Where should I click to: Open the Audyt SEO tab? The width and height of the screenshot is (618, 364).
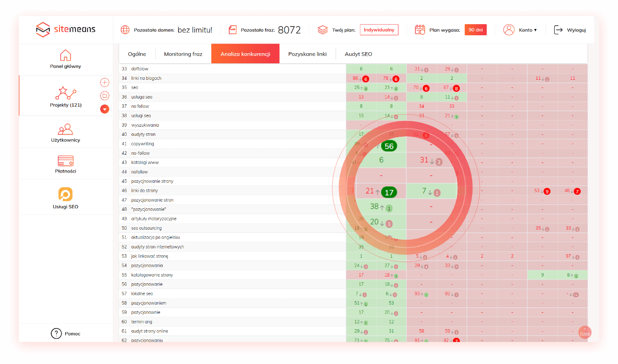[x=358, y=54]
